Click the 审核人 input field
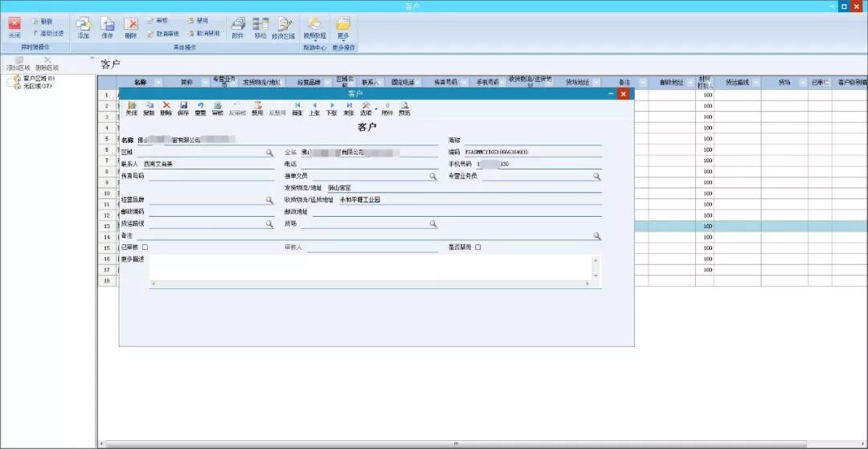Viewport: 868px width, 449px height. tap(373, 247)
